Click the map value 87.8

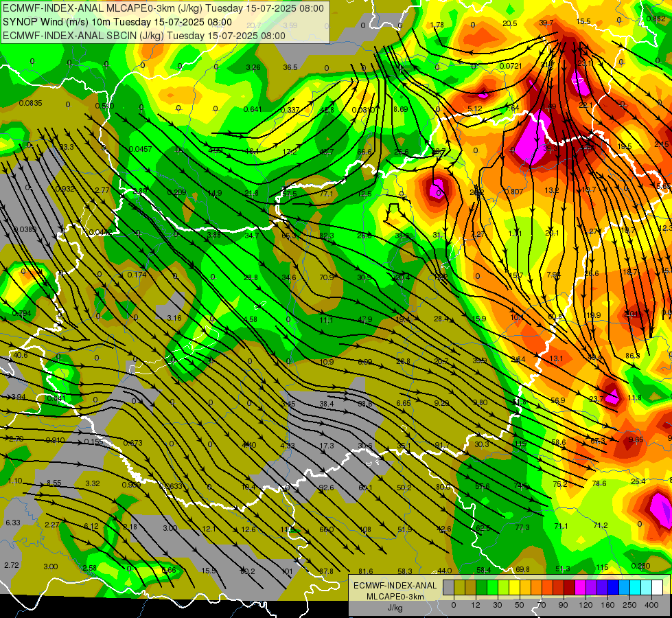point(326,571)
